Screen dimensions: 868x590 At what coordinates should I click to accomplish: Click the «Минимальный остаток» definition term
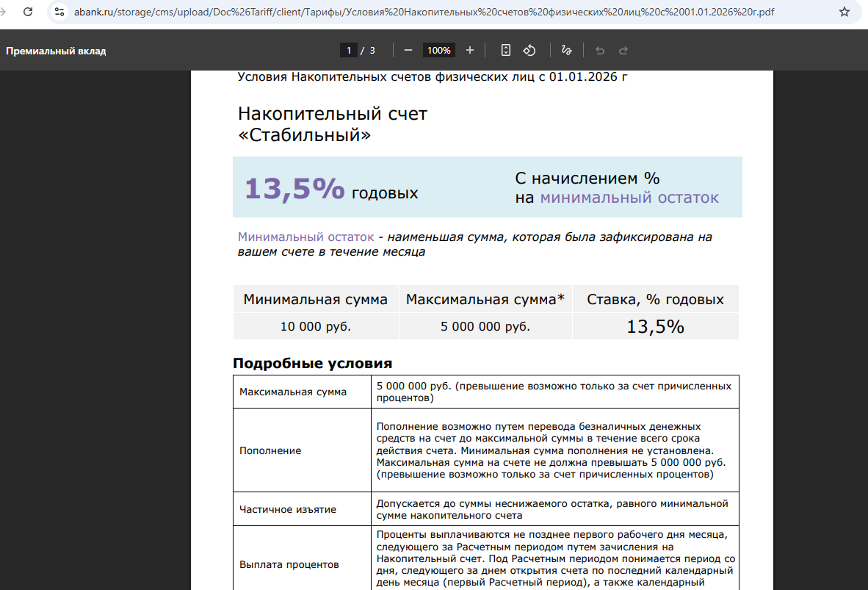(x=305, y=237)
